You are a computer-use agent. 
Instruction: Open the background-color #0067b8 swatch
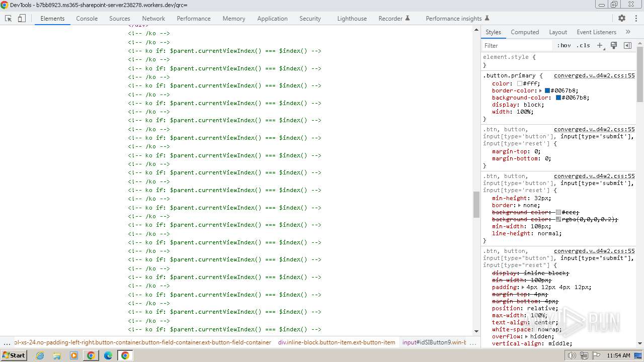(558, 98)
